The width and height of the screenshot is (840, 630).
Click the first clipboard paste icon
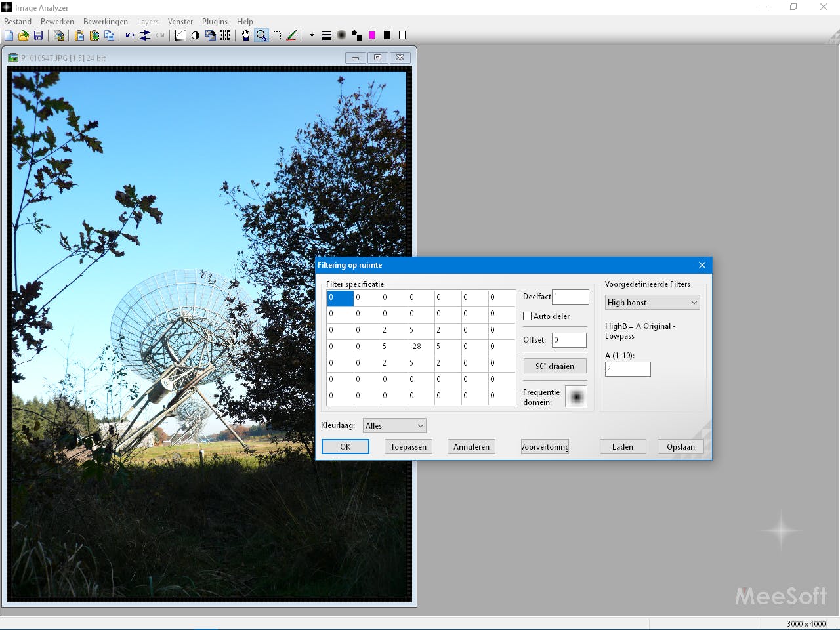pyautogui.click(x=79, y=35)
